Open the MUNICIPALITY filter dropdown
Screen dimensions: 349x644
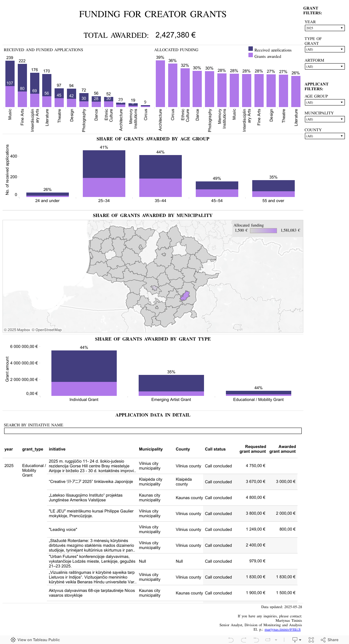(x=324, y=119)
